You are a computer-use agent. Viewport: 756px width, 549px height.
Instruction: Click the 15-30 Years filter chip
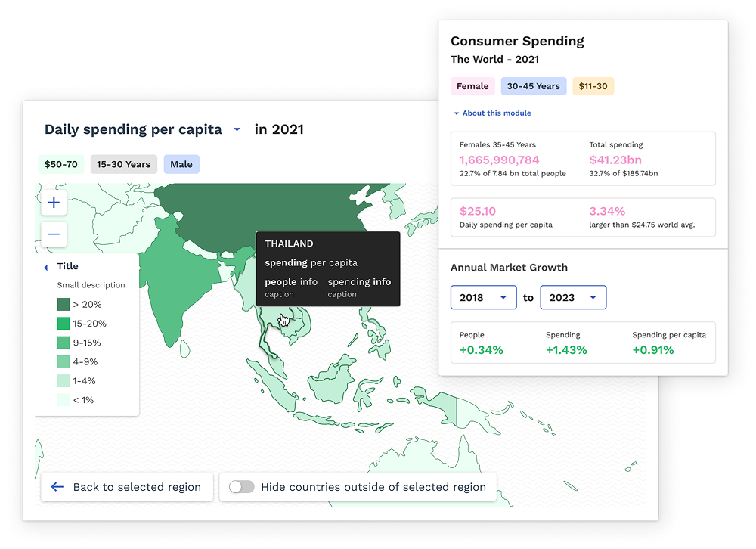pos(123,165)
